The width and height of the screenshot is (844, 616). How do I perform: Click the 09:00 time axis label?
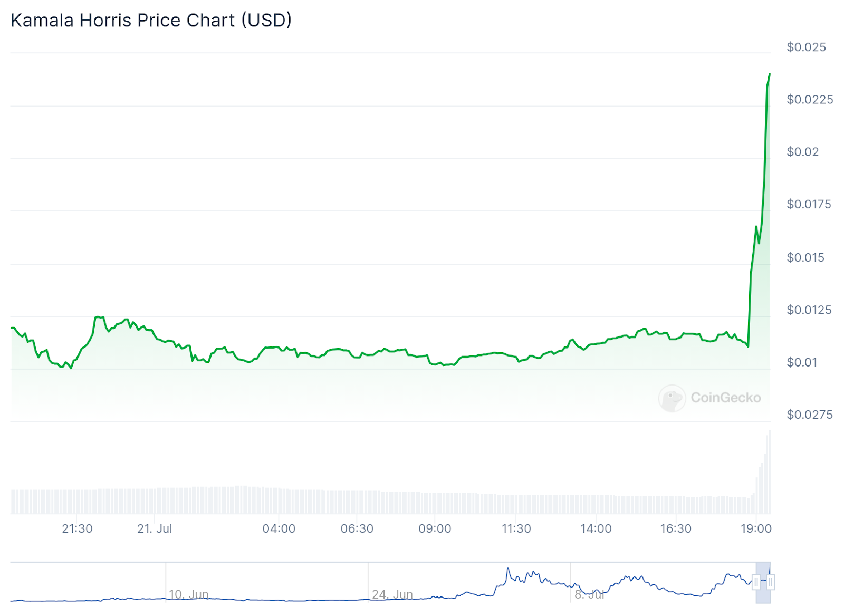(435, 528)
